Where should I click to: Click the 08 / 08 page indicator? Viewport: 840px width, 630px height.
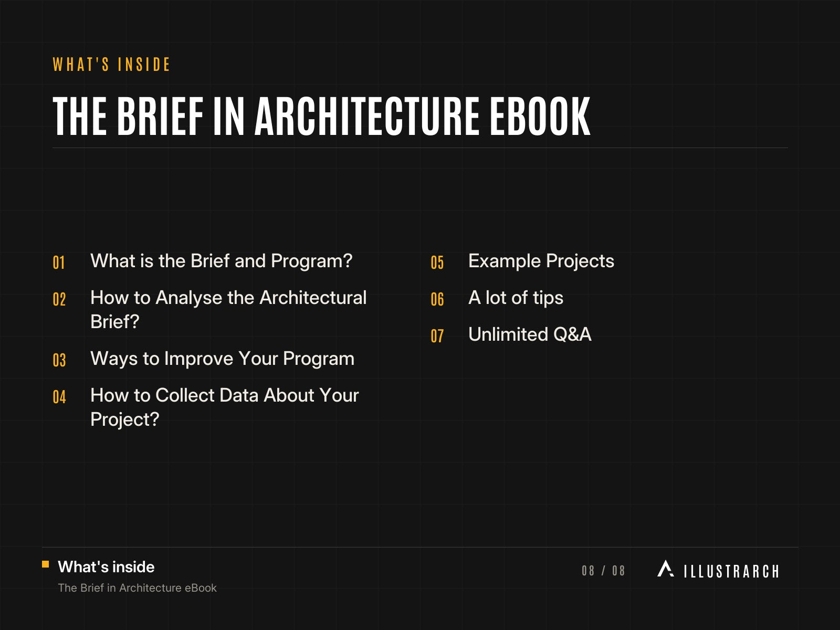coord(603,571)
